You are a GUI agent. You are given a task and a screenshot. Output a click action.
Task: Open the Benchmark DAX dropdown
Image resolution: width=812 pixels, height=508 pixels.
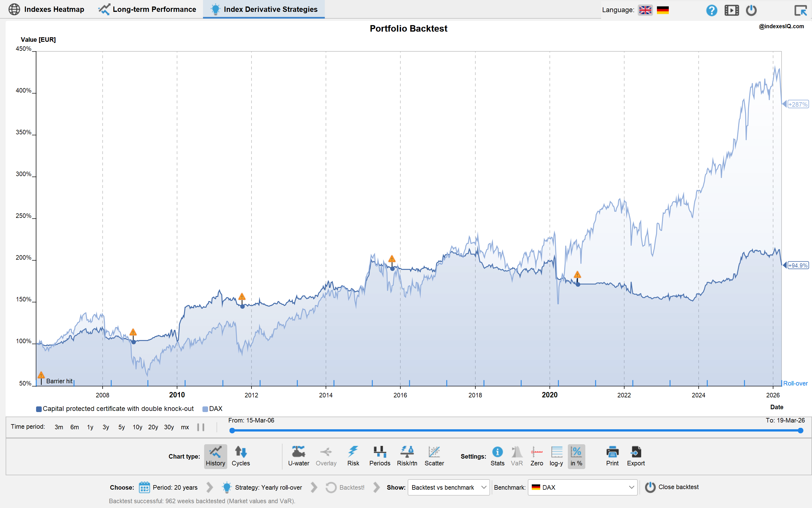coord(582,487)
